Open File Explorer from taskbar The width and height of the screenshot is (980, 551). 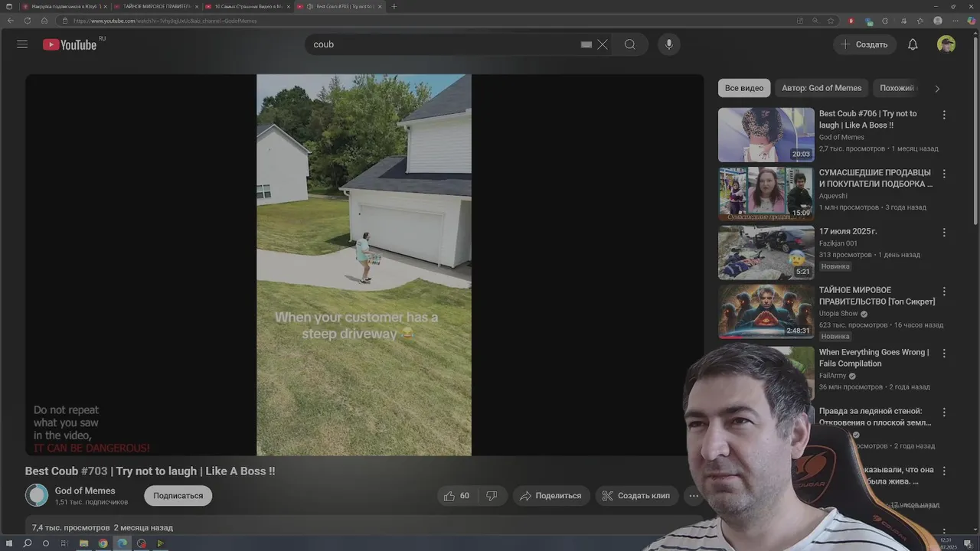83,543
